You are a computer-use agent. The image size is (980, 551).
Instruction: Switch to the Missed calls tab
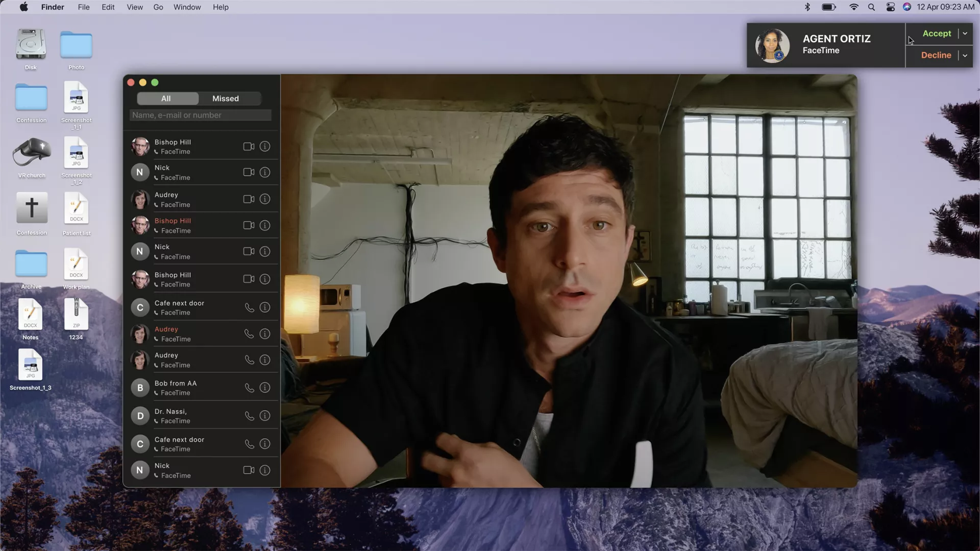pos(225,99)
